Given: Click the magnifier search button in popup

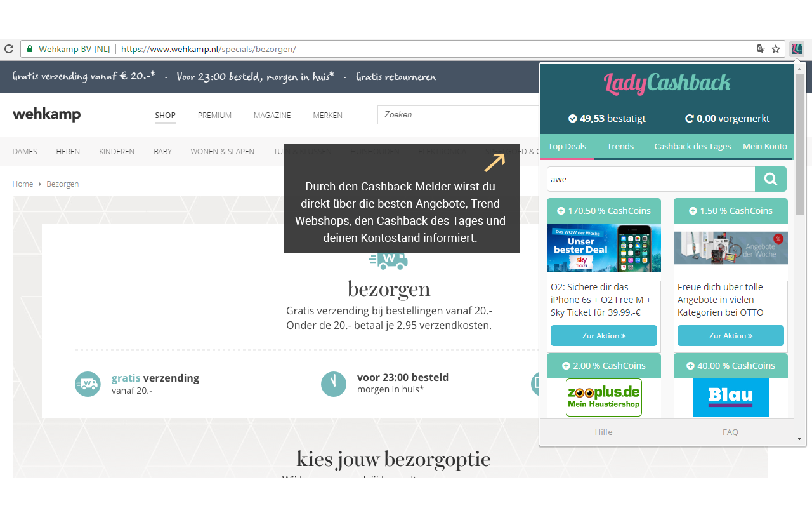Looking at the screenshot, I should point(771,179).
